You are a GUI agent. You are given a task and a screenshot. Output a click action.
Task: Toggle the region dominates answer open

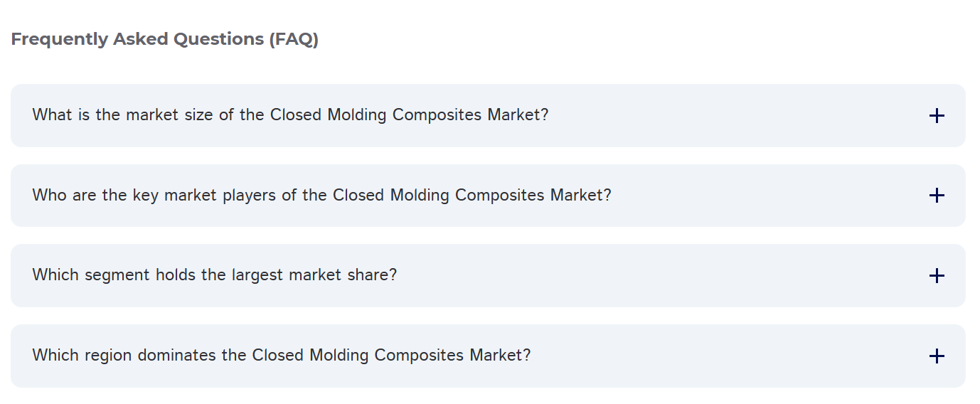click(937, 356)
